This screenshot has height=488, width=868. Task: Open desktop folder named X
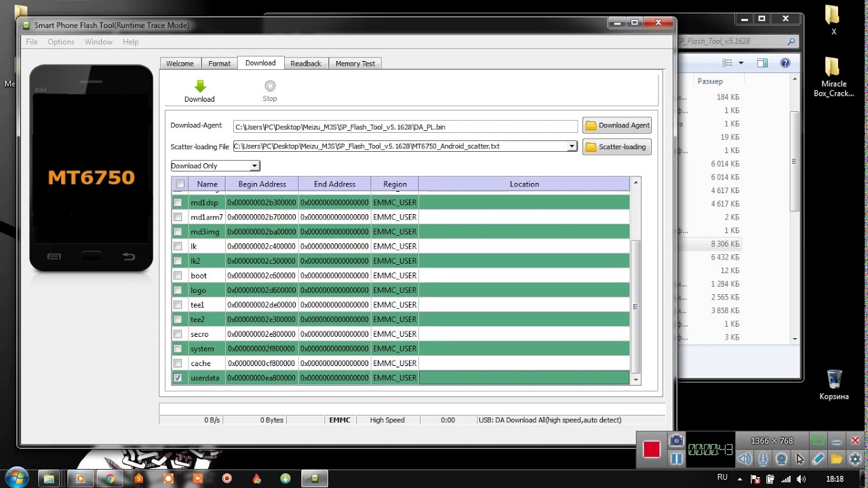833,21
